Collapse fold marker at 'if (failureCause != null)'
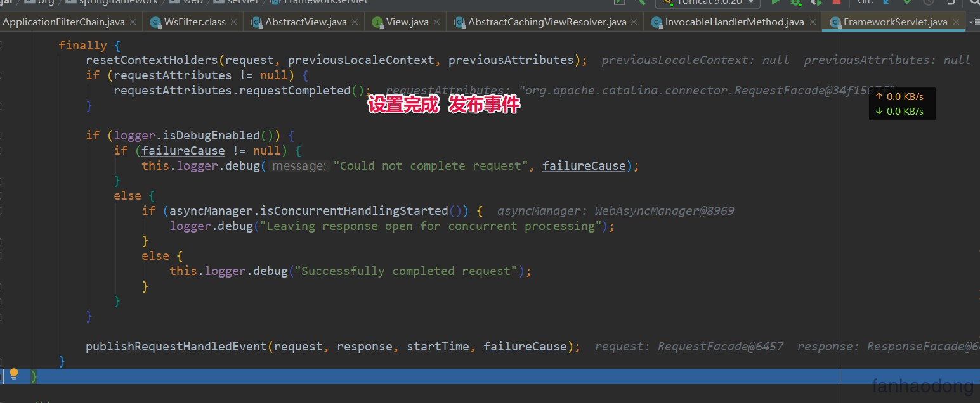 click(x=2, y=151)
